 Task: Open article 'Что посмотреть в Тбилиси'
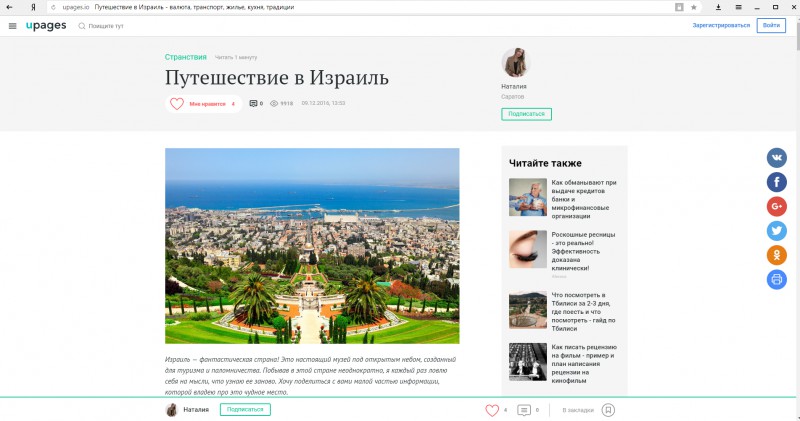583,312
